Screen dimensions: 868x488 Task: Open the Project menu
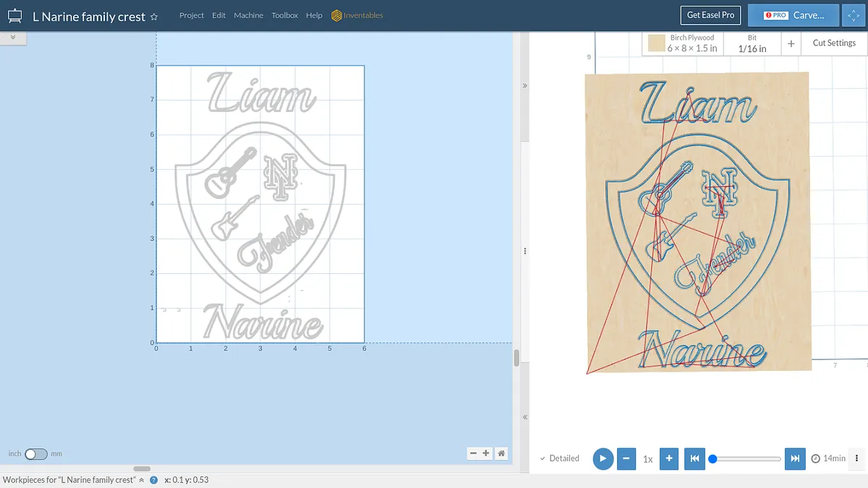(192, 15)
